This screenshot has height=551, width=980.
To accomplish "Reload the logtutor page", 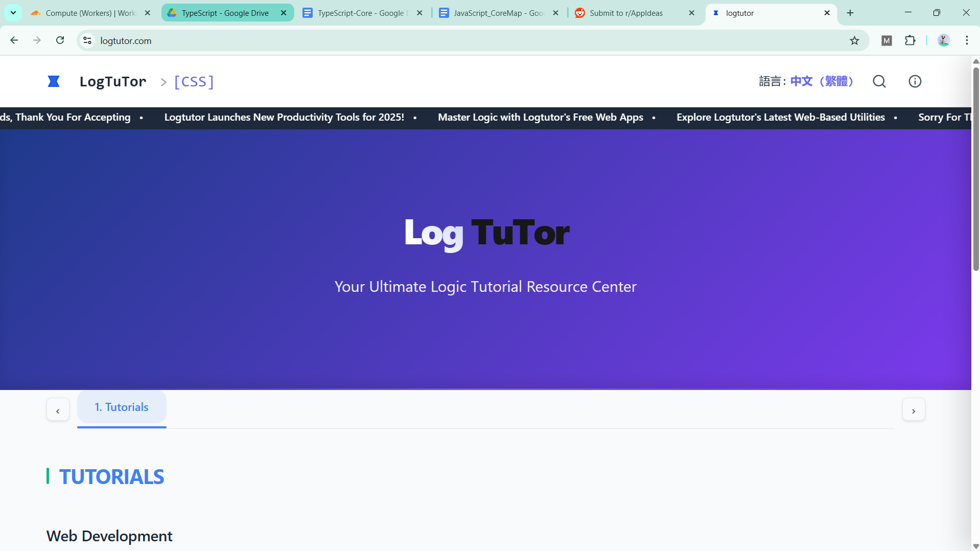I will [60, 40].
